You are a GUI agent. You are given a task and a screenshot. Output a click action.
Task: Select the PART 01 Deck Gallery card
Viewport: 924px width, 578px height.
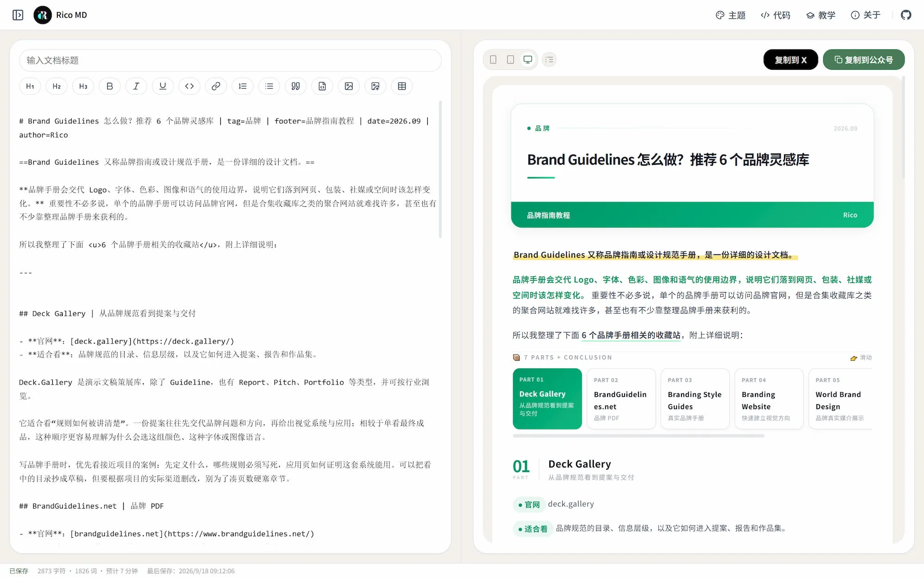[x=547, y=399]
